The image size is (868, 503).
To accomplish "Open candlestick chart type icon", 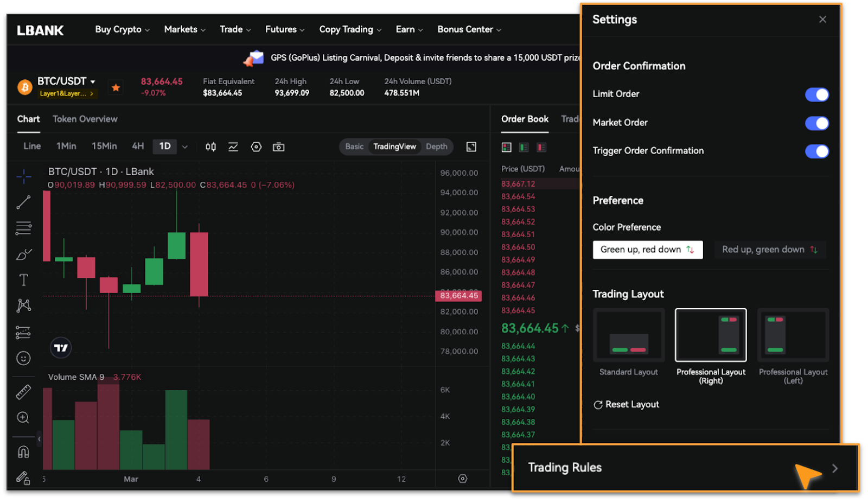I will 210,147.
